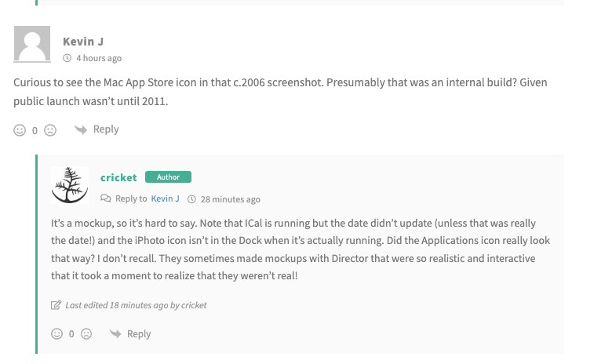Reply to Kevin J's comment
594x364 pixels.
[106, 129]
